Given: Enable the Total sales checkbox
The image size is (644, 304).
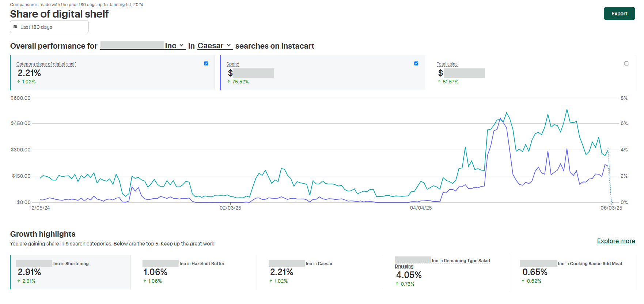Looking at the screenshot, I should coord(626,64).
